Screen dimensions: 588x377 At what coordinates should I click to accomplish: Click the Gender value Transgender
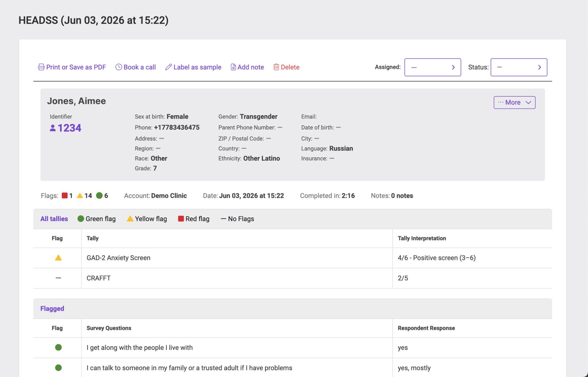258,116
